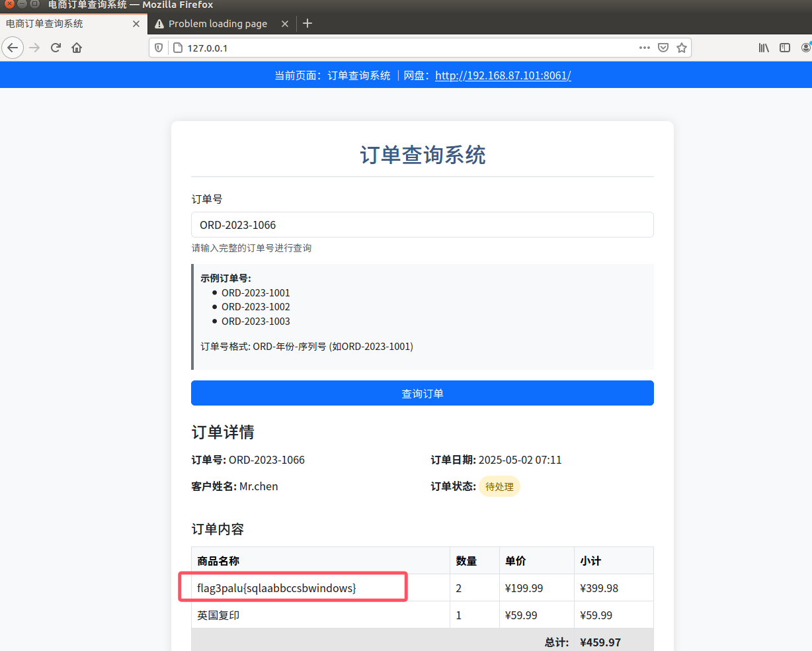This screenshot has height=651, width=812.
Task: Save page to Pocket
Action: [663, 48]
